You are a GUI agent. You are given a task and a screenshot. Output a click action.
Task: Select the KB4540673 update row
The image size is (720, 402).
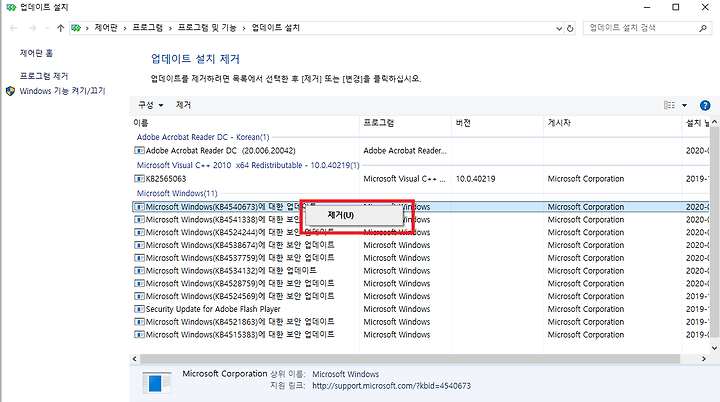tap(420, 207)
